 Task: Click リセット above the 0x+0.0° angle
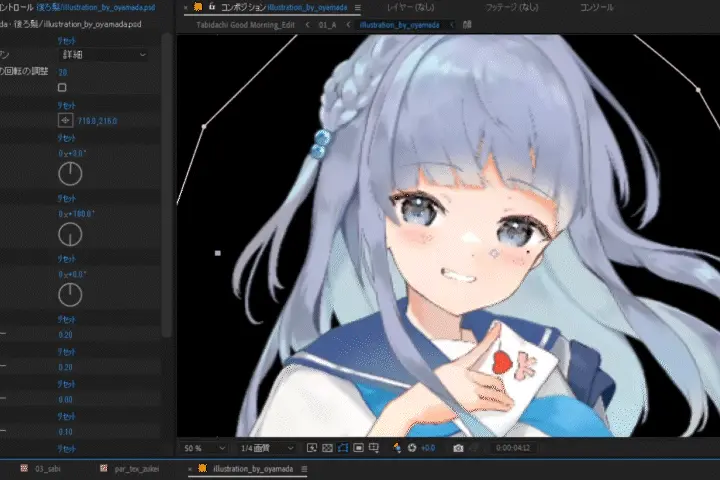66,259
